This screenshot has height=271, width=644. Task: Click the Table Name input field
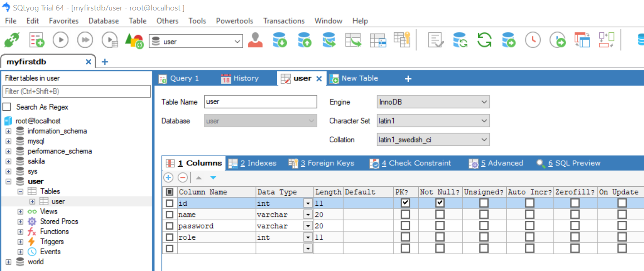point(260,102)
